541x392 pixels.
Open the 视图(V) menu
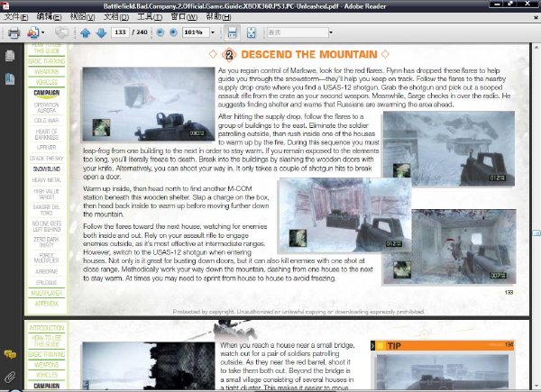coord(82,16)
